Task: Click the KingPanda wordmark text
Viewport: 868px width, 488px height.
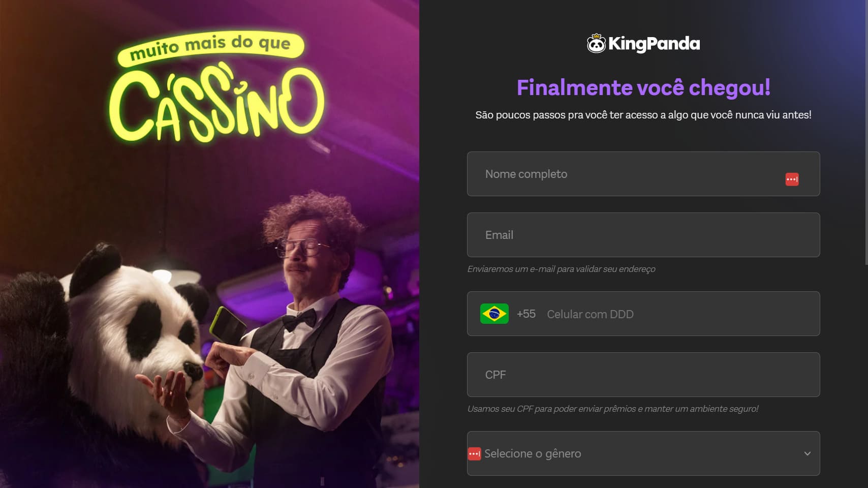Action: [x=654, y=44]
